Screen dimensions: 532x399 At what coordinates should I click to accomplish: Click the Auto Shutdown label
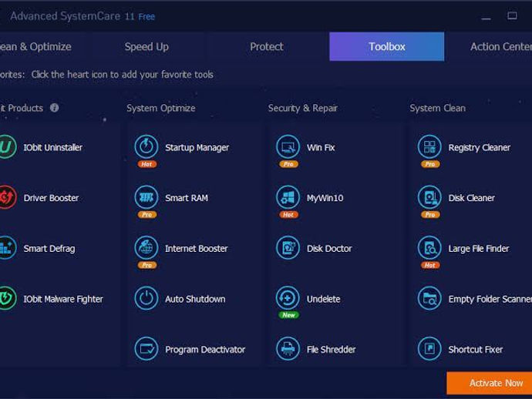point(195,299)
